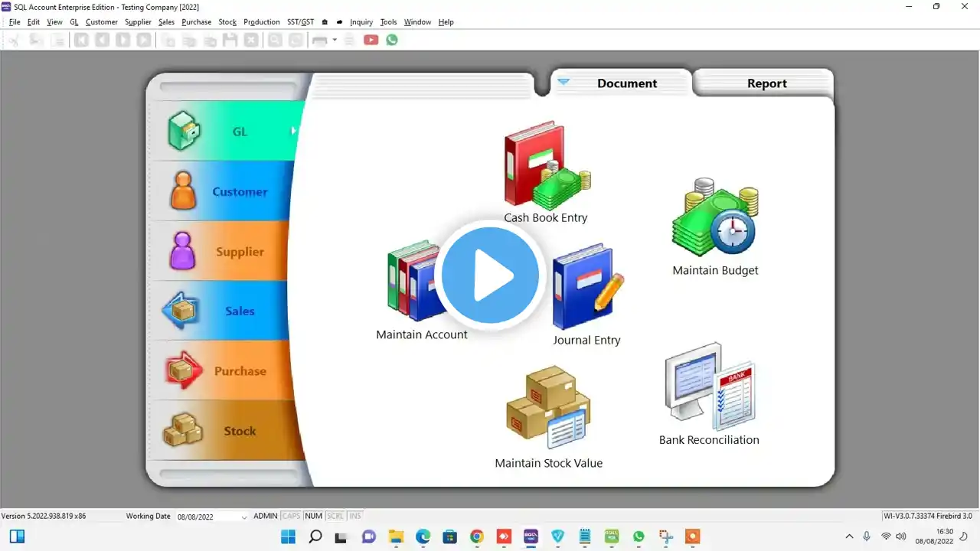980x551 pixels.
Task: Expand the Document tab arrow
Action: click(563, 82)
